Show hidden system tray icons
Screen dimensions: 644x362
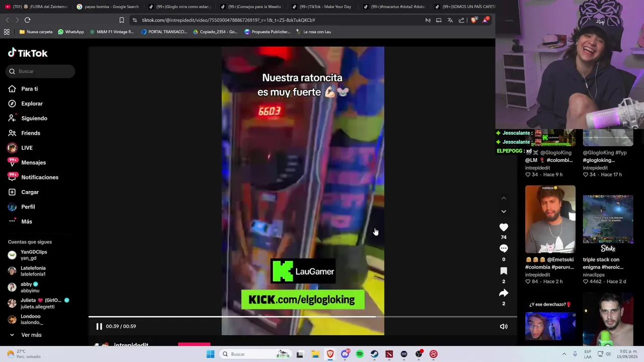coord(564,354)
